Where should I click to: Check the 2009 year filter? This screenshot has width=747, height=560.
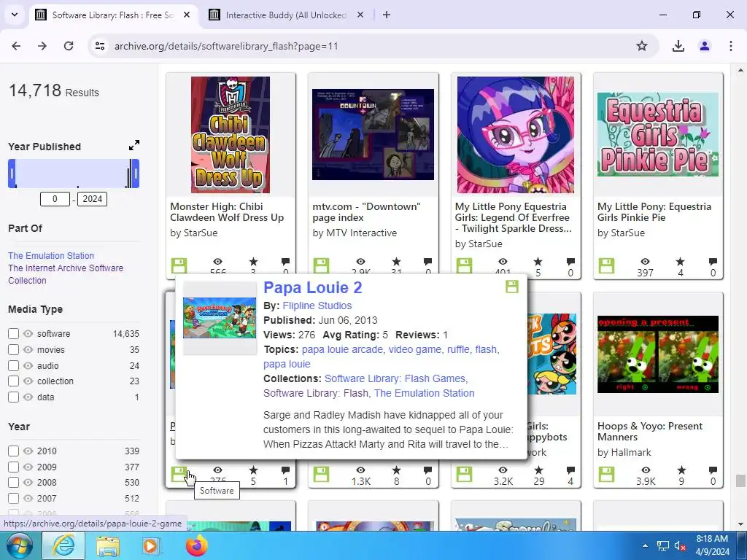click(13, 467)
